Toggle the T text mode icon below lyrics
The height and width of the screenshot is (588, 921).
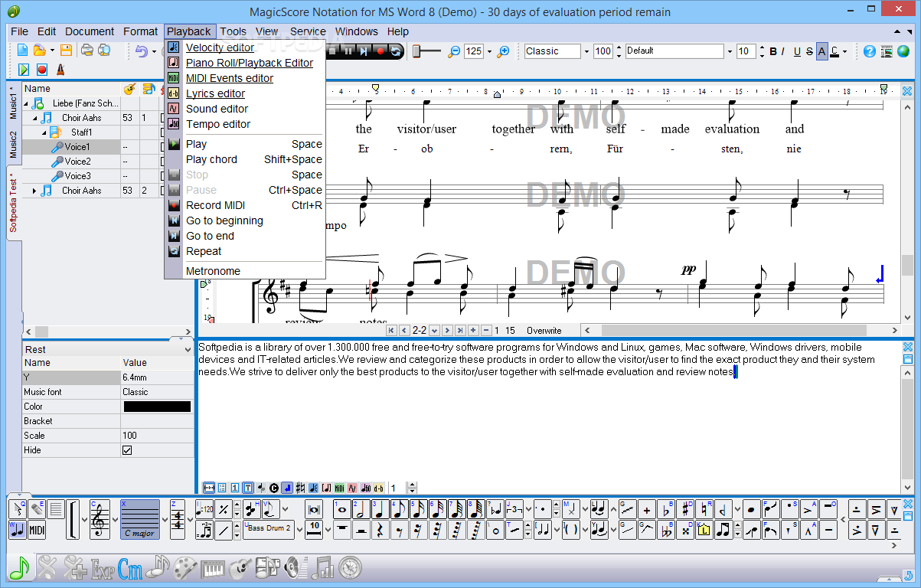tap(248, 488)
